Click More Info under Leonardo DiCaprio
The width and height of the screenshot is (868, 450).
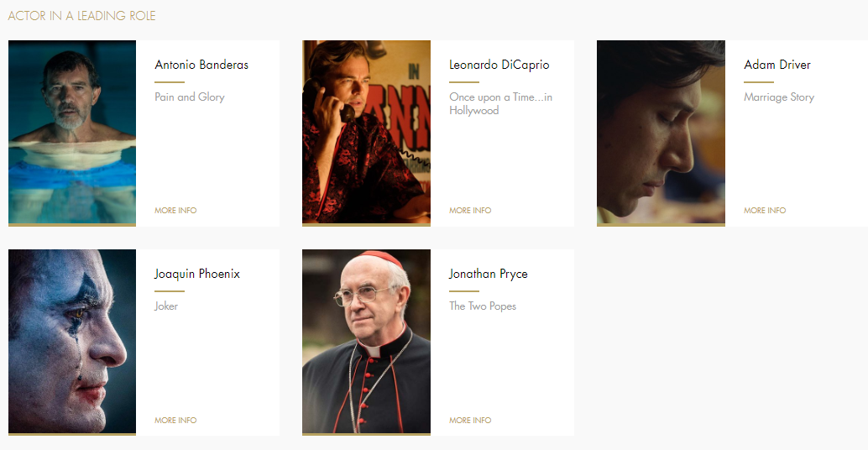[470, 211]
